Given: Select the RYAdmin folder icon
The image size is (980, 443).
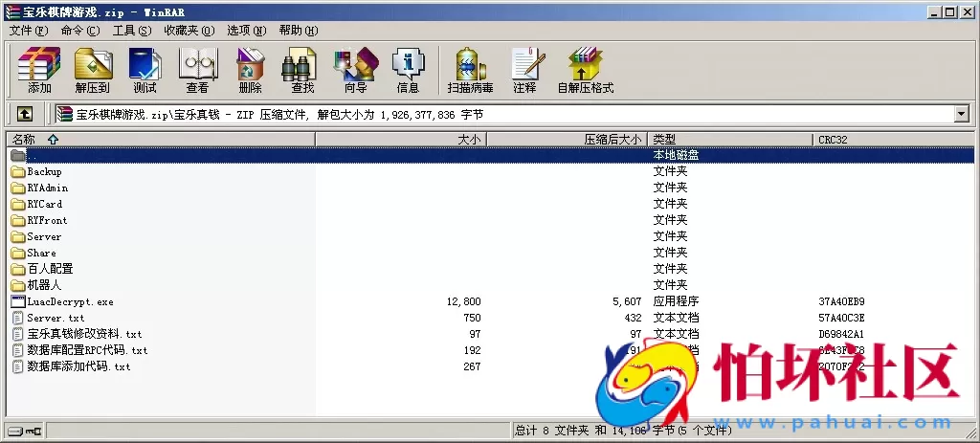Looking at the screenshot, I should coord(18,188).
